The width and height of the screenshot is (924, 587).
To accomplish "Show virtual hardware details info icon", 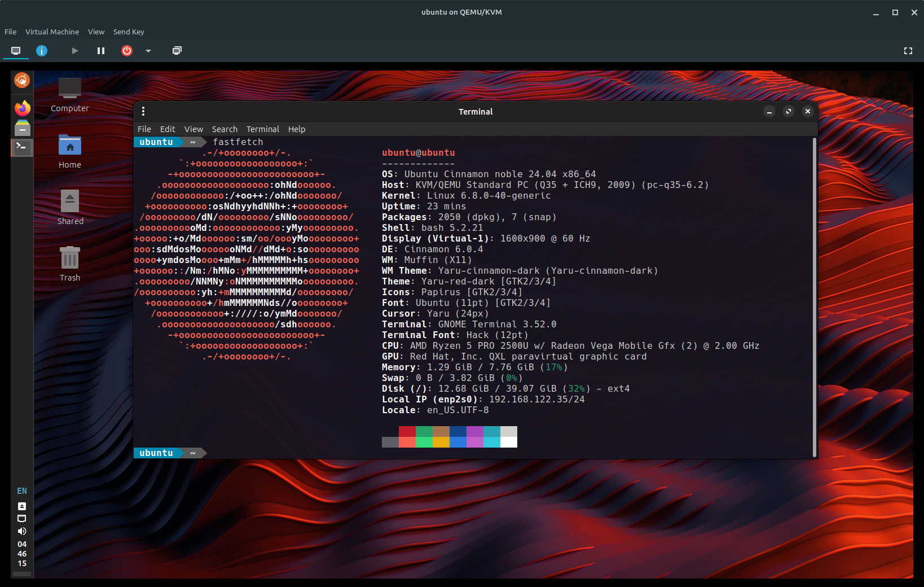I will pyautogui.click(x=42, y=51).
